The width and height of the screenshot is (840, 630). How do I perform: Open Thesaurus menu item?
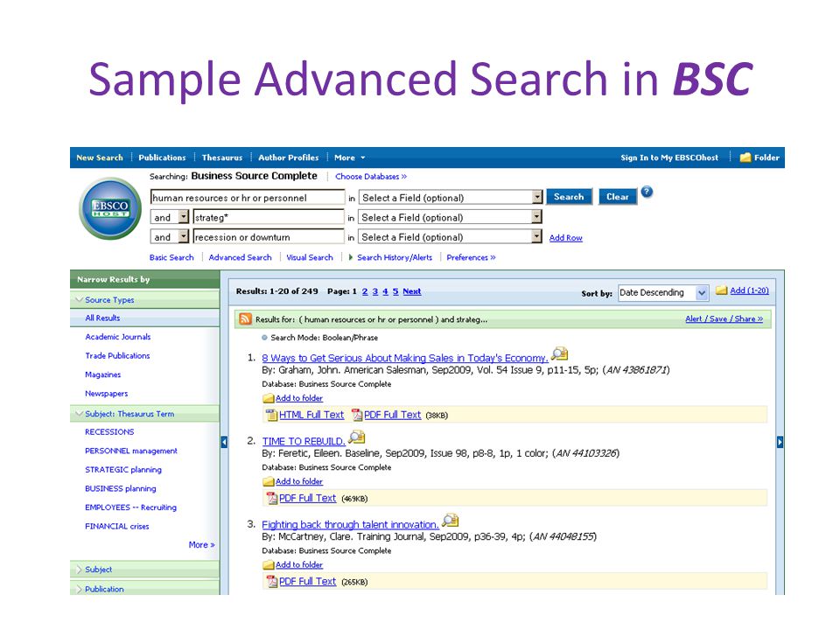point(222,157)
